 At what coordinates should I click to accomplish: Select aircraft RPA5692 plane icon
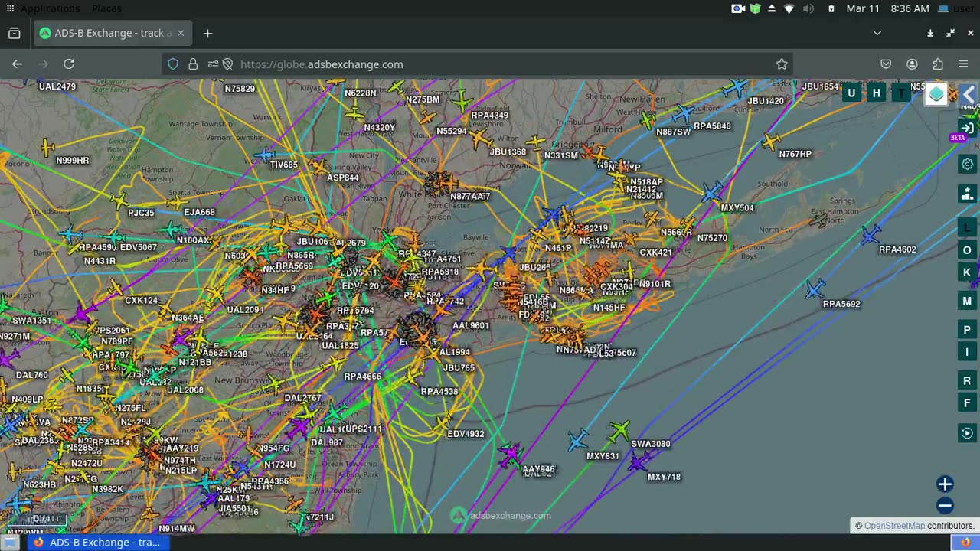[x=815, y=289]
